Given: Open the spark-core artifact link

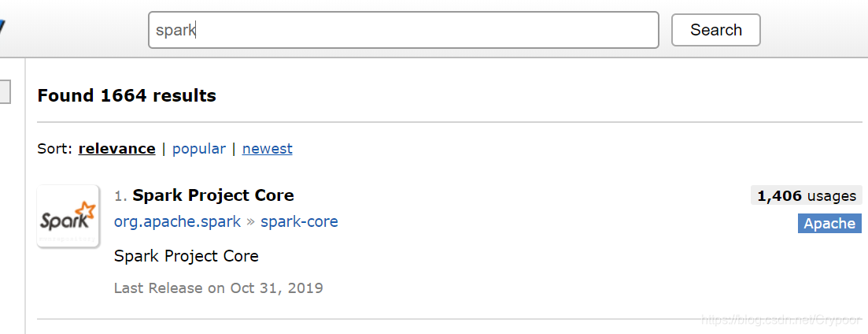Looking at the screenshot, I should coord(299,221).
